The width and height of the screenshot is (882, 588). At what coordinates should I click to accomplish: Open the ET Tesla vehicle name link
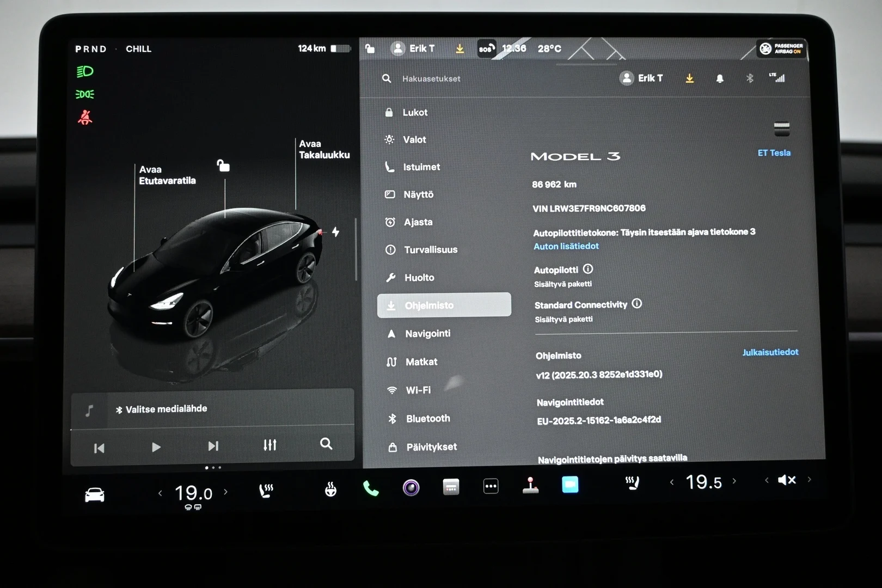774,153
